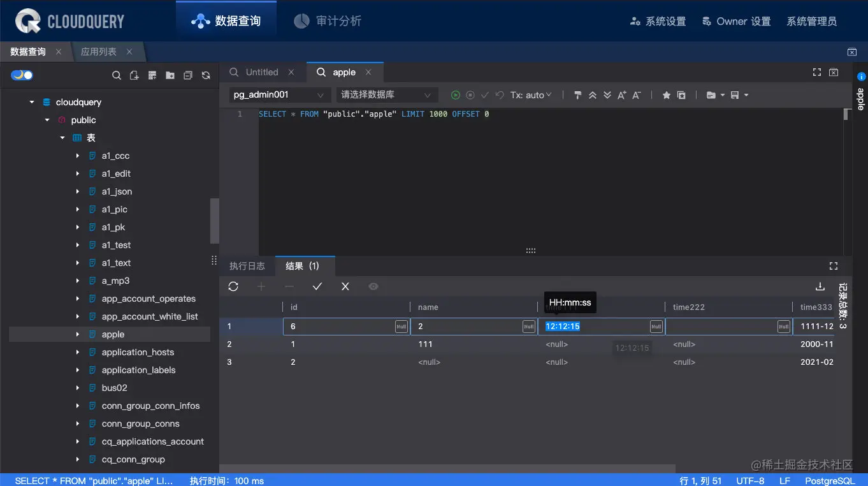This screenshot has height=486, width=868.
Task: Click the fullscreen icon in editor tab bar
Action: pyautogui.click(x=817, y=72)
